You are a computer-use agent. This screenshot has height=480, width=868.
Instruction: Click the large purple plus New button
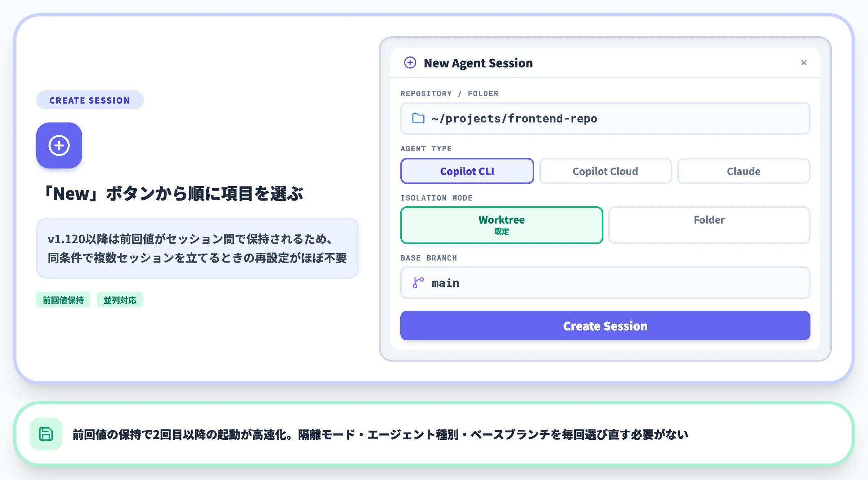pos(59,145)
